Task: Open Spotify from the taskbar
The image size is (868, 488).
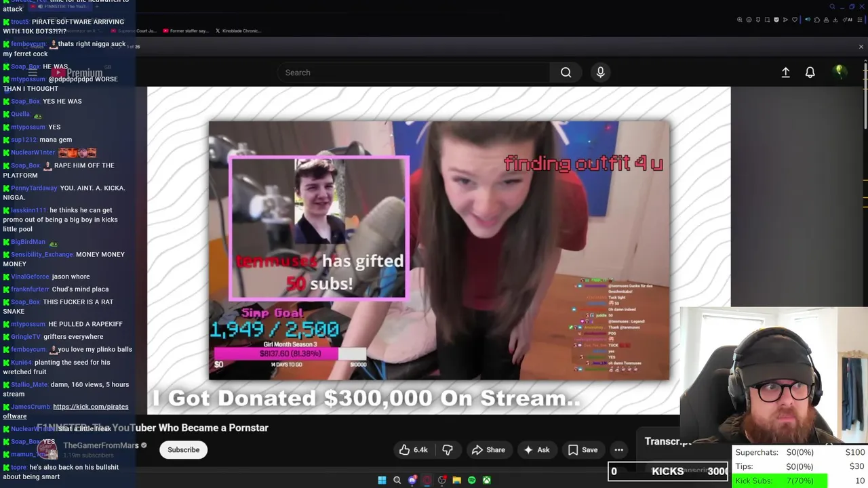Action: tap(471, 481)
